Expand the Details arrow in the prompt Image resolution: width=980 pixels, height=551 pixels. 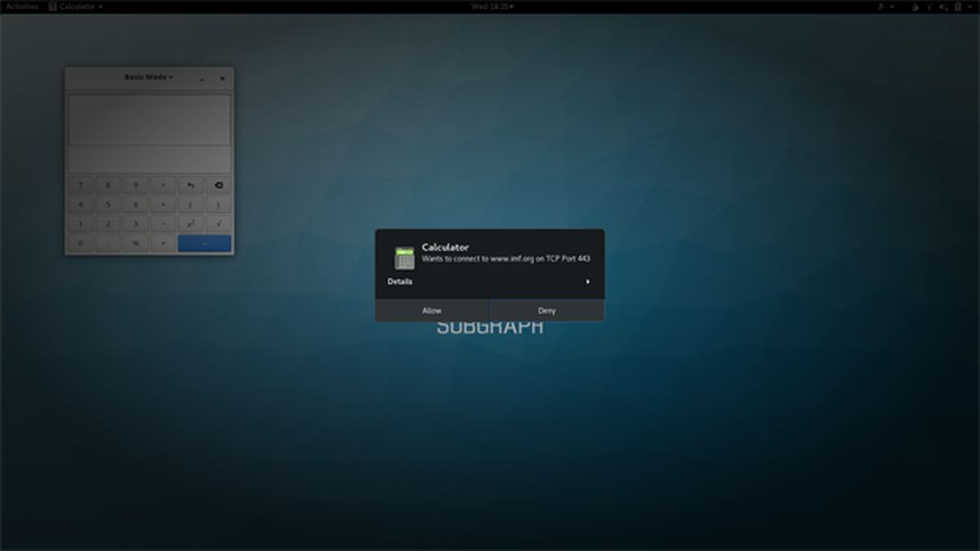(x=587, y=282)
